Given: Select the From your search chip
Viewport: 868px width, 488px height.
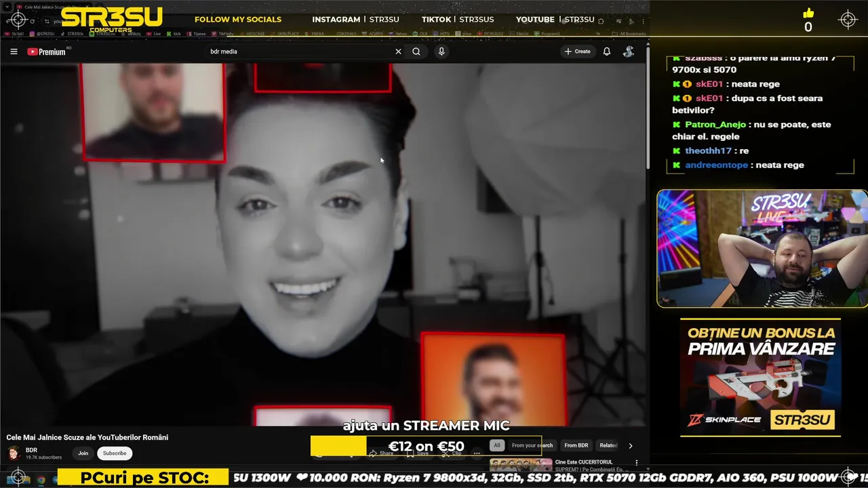Looking at the screenshot, I should [532, 445].
